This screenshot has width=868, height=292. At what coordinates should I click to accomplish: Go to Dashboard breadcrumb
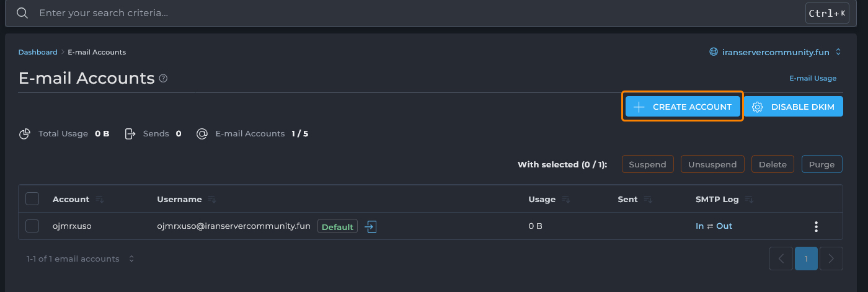point(38,52)
